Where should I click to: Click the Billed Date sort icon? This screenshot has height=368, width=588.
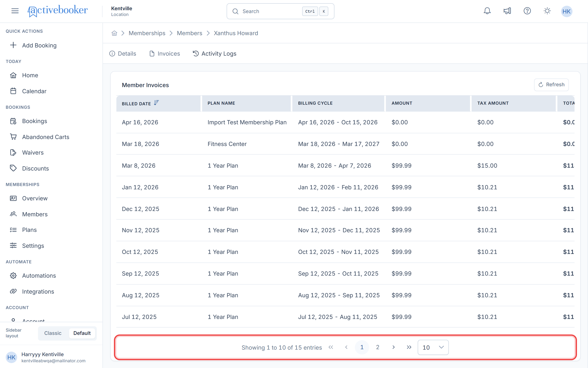click(156, 103)
